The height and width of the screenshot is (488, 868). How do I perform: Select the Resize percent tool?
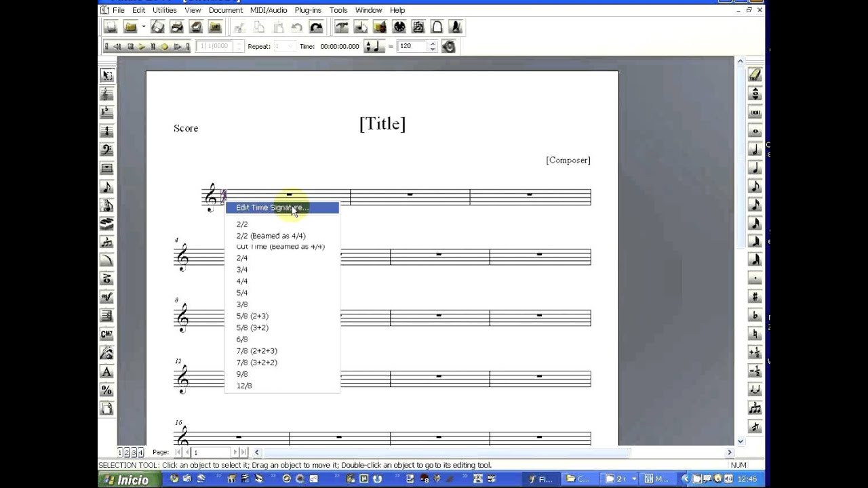click(106, 390)
